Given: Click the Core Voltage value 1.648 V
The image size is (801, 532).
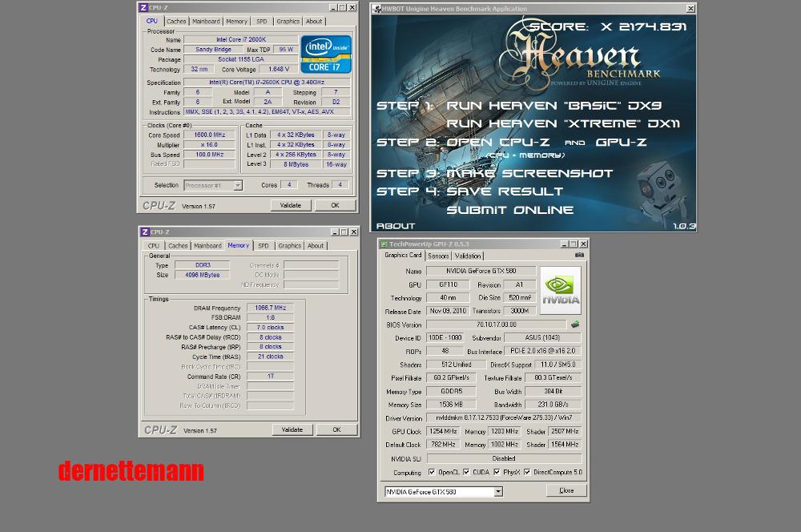Looking at the screenshot, I should pos(279,69).
